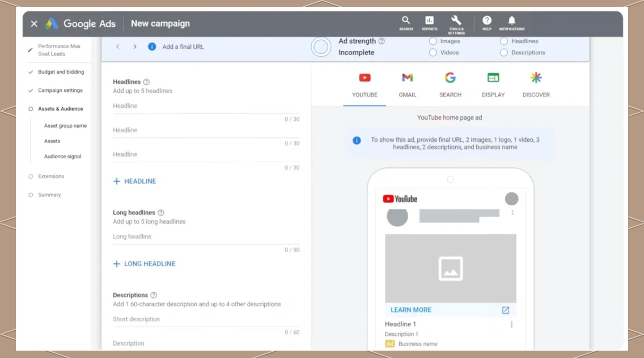Open the Campaign settings step
Screen dimensions: 644x358
point(60,90)
